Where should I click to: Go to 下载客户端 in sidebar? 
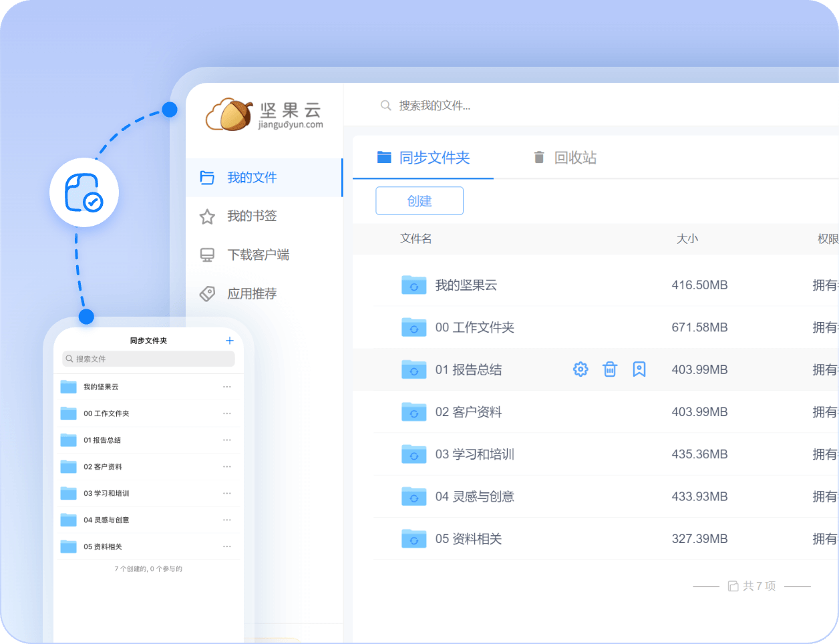pos(258,255)
